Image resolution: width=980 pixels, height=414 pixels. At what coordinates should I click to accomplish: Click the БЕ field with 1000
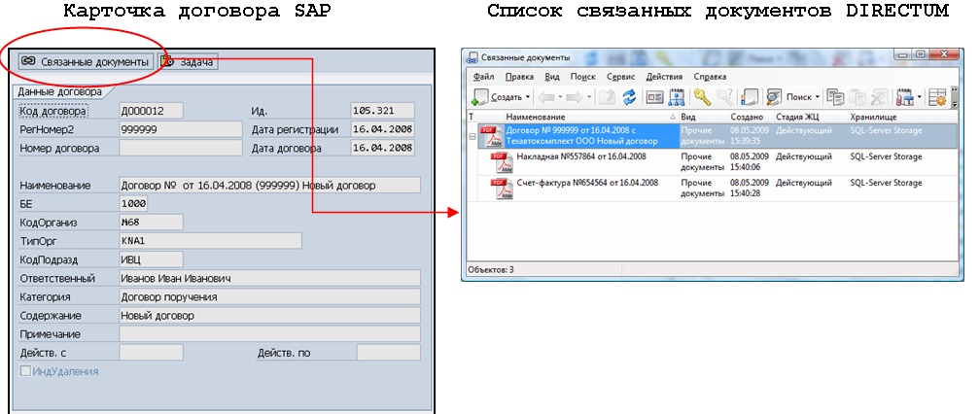pos(133,203)
